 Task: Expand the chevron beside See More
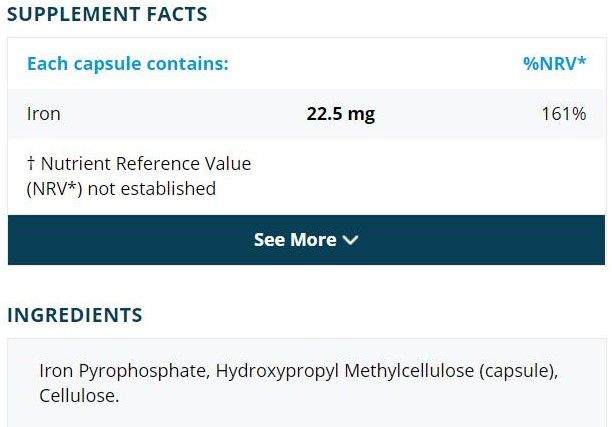click(x=350, y=240)
